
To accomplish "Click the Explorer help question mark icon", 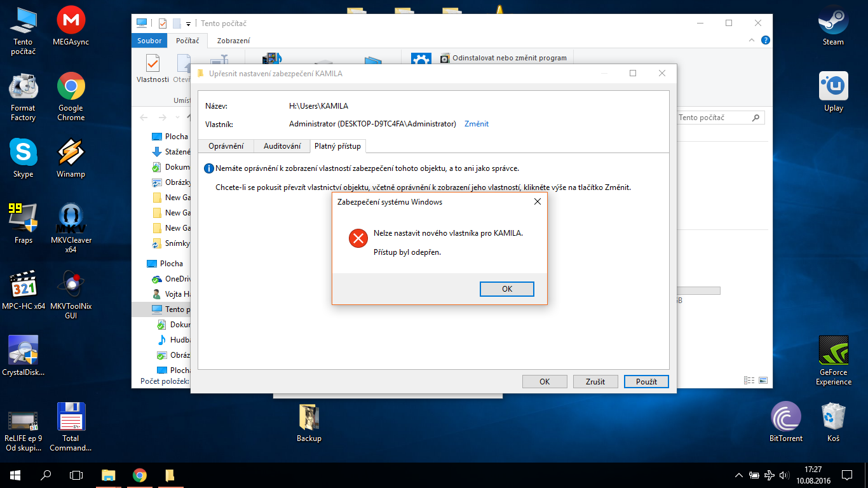I will point(766,40).
